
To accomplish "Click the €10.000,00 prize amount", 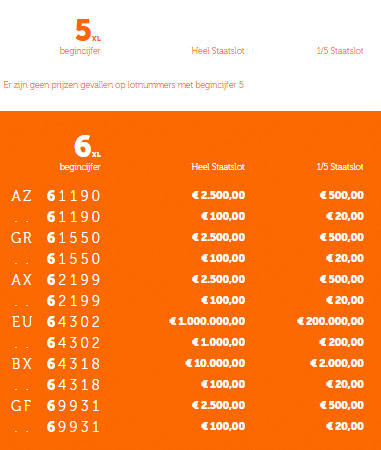I will [x=215, y=363].
